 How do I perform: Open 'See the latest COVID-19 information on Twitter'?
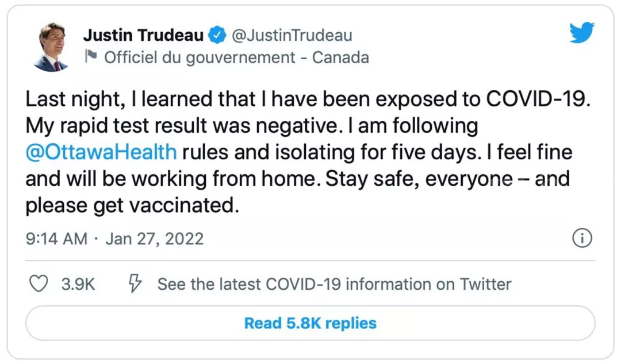pyautogui.click(x=334, y=284)
